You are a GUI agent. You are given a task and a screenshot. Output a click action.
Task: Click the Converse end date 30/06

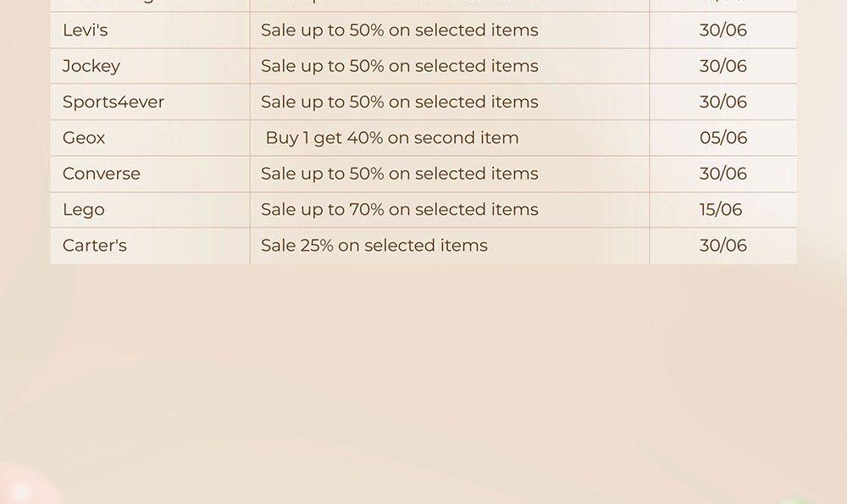click(723, 174)
